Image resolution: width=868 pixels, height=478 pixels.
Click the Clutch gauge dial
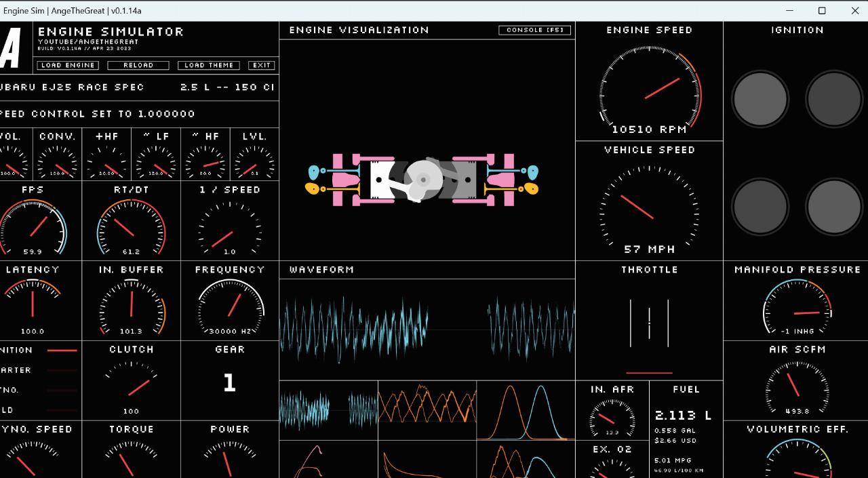(x=132, y=385)
